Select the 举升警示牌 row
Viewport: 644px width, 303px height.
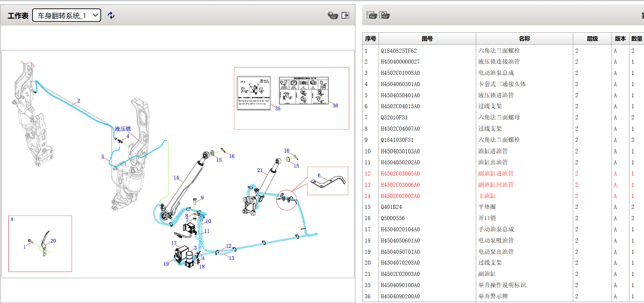[x=493, y=296]
